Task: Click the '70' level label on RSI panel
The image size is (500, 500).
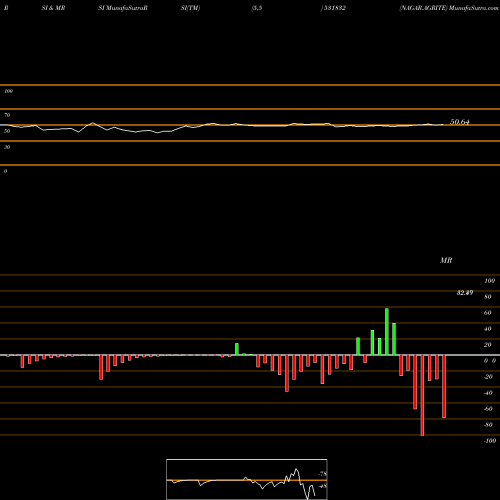Action: click(x=7, y=115)
